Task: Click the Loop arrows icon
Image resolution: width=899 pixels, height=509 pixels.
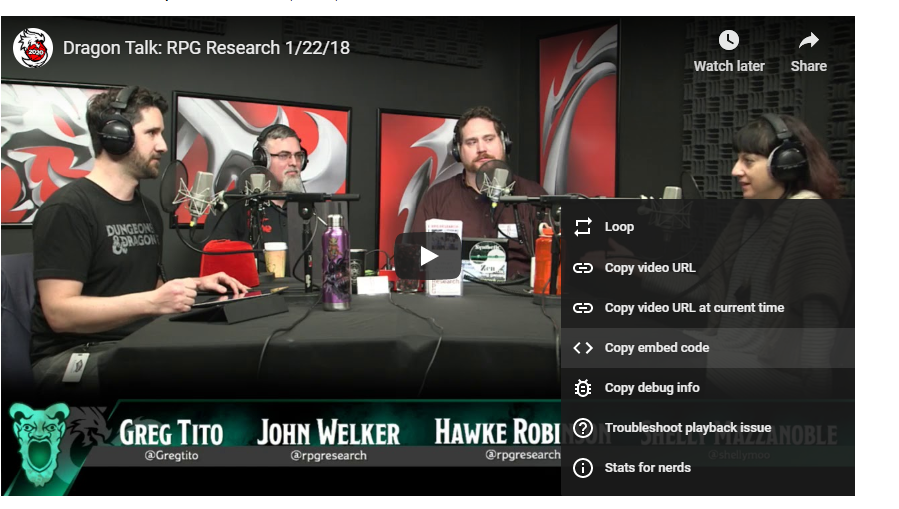Action: [583, 227]
